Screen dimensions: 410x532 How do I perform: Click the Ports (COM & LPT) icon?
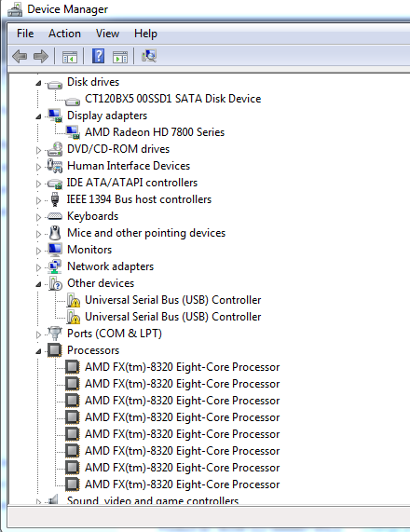tap(55, 334)
